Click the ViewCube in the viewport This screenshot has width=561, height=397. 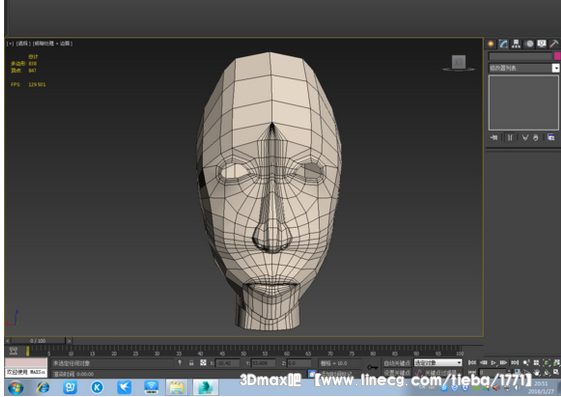tap(459, 63)
